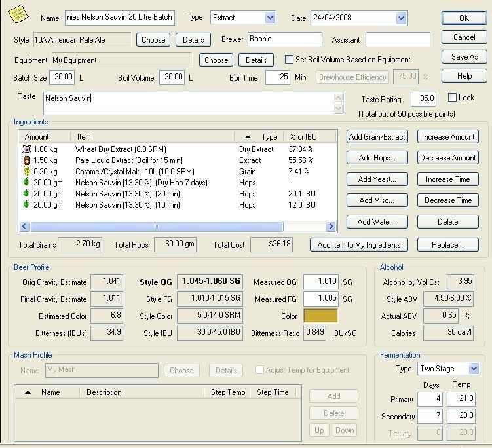Enable Set Boil Volume Based on Equipment
492x448 pixels.
coord(289,60)
